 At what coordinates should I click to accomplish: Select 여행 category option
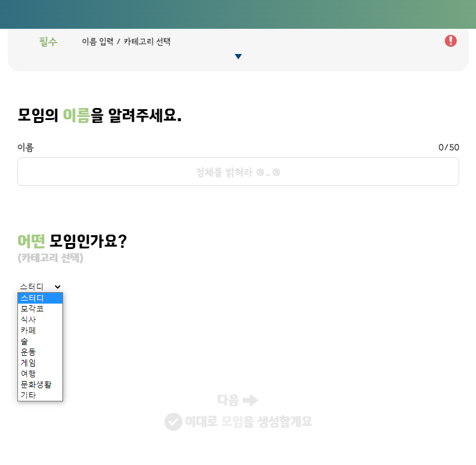[40, 374]
